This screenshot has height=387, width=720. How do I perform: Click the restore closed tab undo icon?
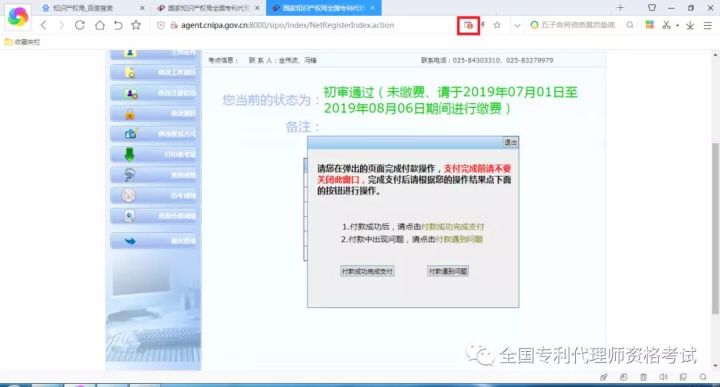point(118,25)
